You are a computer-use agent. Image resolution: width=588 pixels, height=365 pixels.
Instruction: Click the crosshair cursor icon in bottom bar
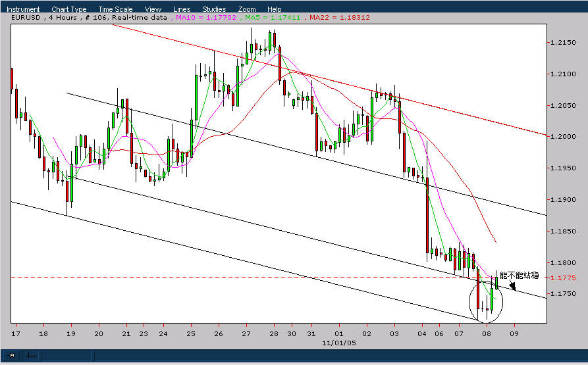point(32,355)
